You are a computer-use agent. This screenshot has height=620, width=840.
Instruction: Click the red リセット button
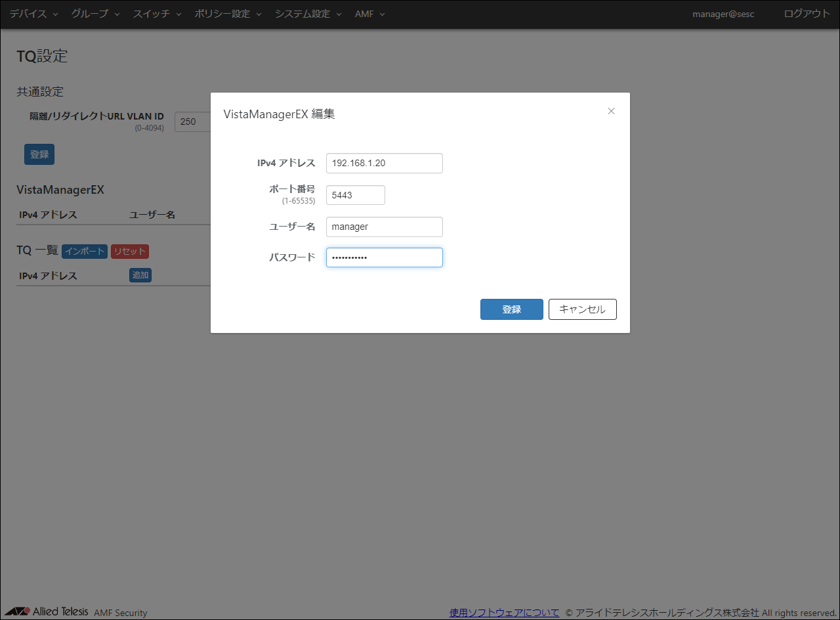click(129, 252)
